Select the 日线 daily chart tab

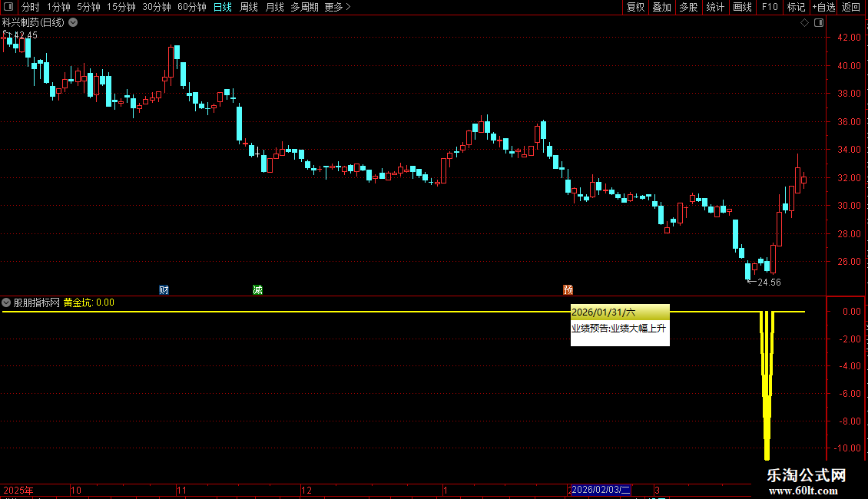[x=223, y=7]
